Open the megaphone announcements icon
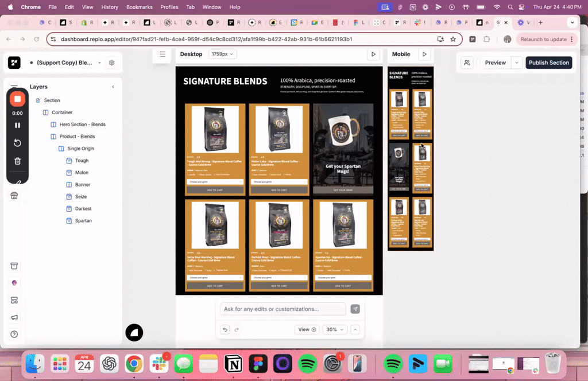Screen dimensions: 588x381 (x=14, y=317)
